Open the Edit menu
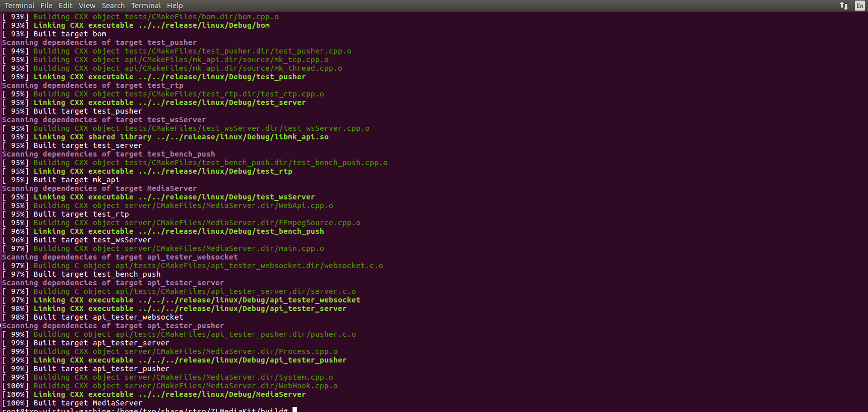Image resolution: width=868 pixels, height=412 pixels. click(66, 6)
